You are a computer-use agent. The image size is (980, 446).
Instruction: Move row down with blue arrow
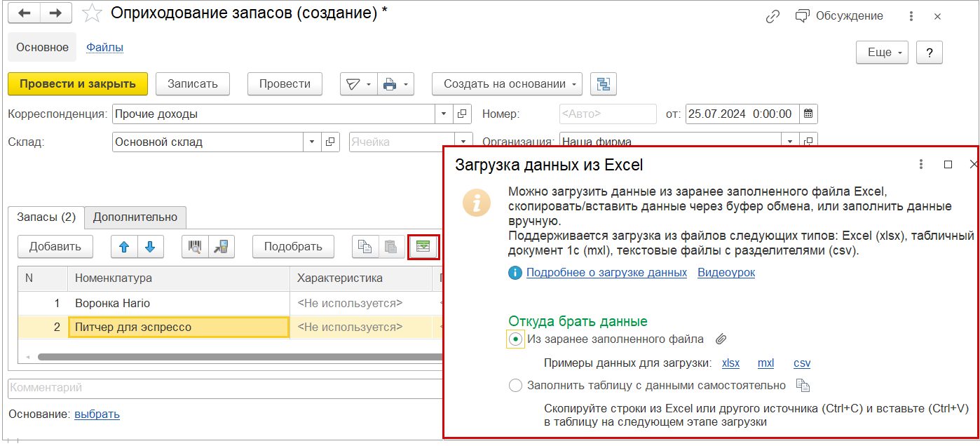coord(150,246)
